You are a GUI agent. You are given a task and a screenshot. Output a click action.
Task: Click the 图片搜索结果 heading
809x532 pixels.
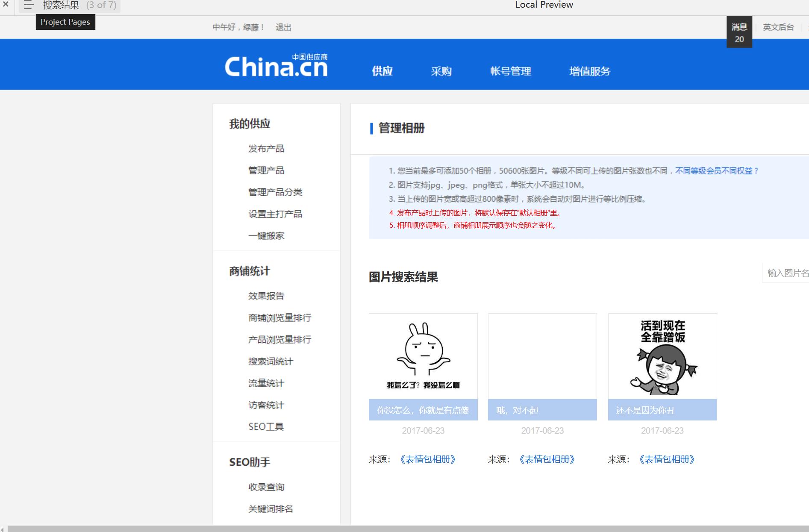pos(403,277)
